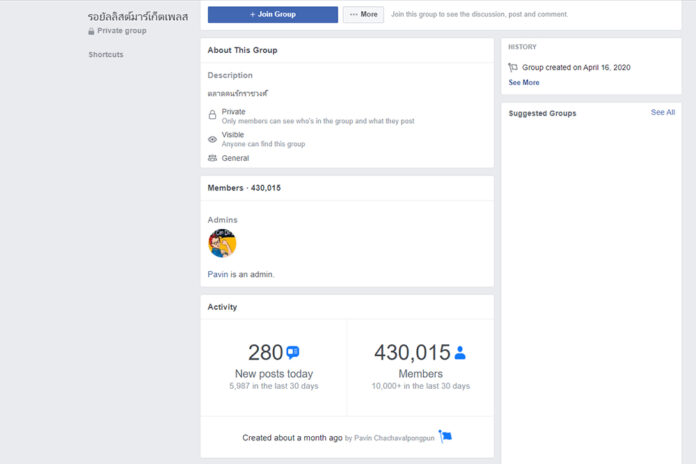Click the new posts chat bubble icon
The image size is (696, 464).
tap(293, 353)
